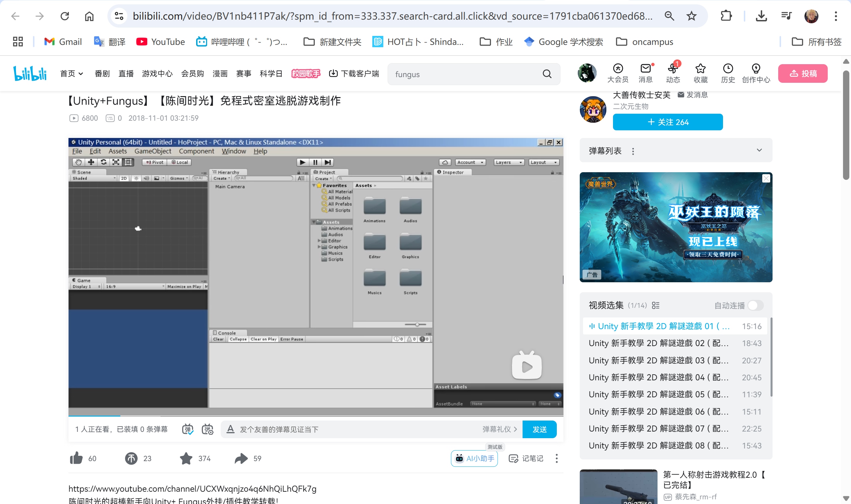Favorite the video with star icon
Screen dimensions: 851x504
coord(186,458)
